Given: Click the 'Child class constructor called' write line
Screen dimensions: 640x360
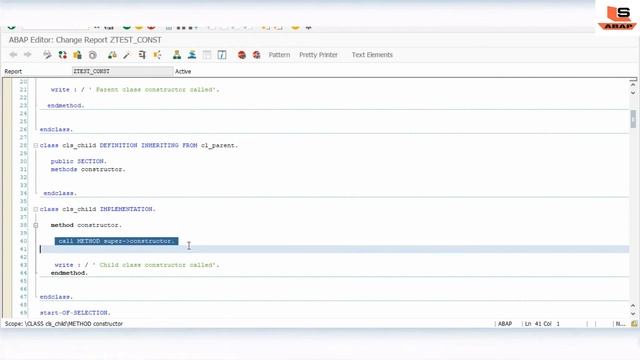Looking at the screenshot, I should (x=137, y=265).
